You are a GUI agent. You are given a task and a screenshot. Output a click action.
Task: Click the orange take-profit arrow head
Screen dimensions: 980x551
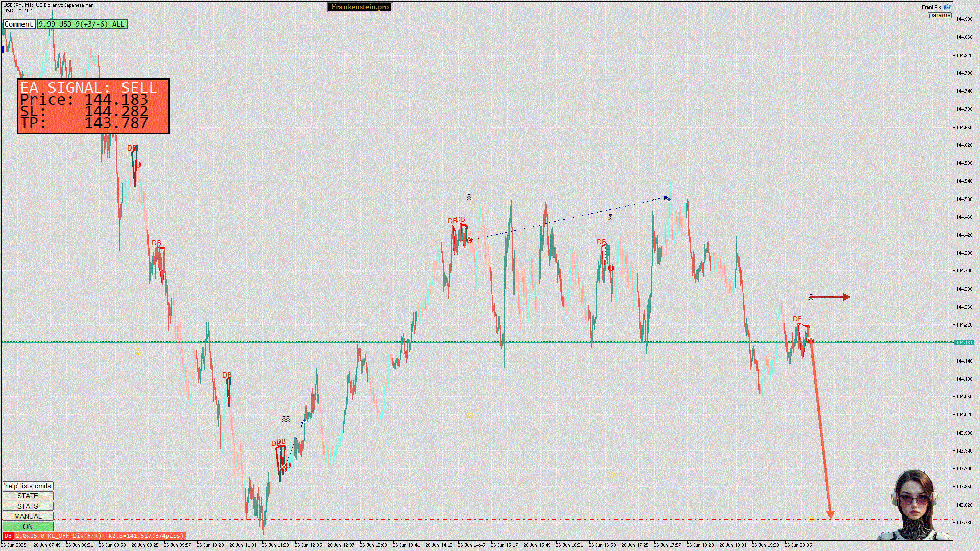(830, 514)
